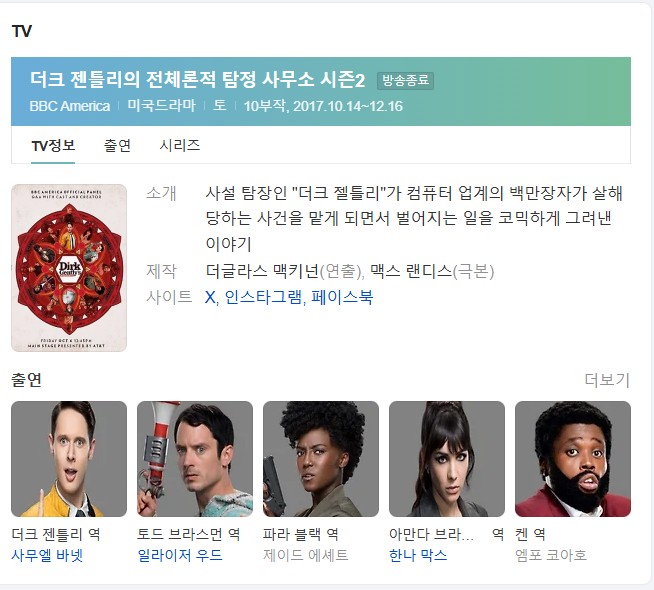The image size is (654, 590).
Task: Click the show title 더크 젠틀리의 전체론적 탐정 사무소 시즌2
Action: (x=198, y=79)
